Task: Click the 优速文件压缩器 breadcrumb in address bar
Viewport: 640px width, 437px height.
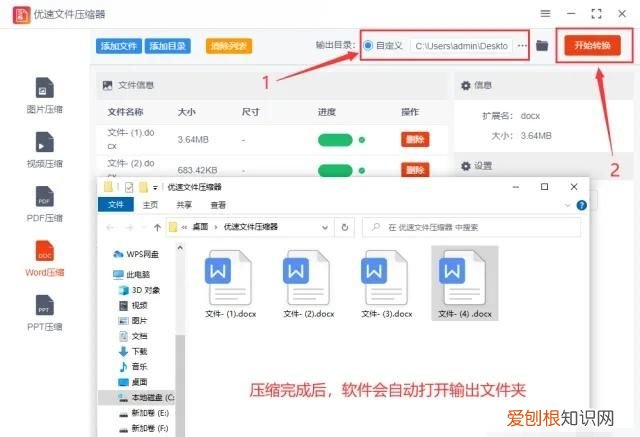Action: [x=251, y=227]
